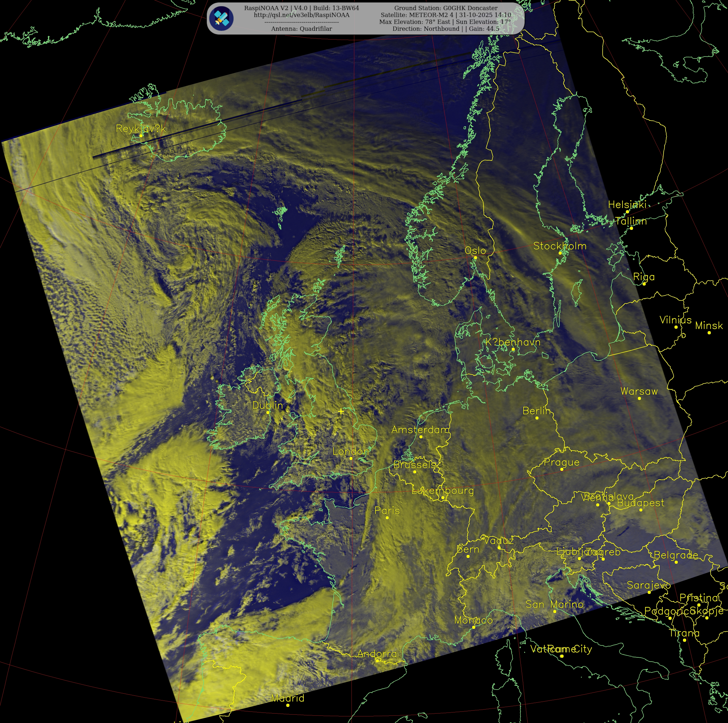Click the London city dot marker
The width and height of the screenshot is (728, 723).
pos(351,458)
